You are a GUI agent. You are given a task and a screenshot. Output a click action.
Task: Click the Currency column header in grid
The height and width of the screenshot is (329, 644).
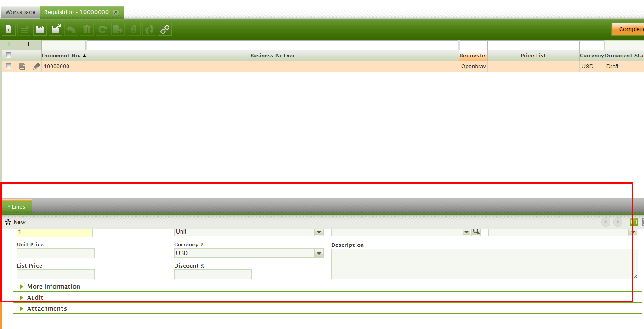point(592,56)
